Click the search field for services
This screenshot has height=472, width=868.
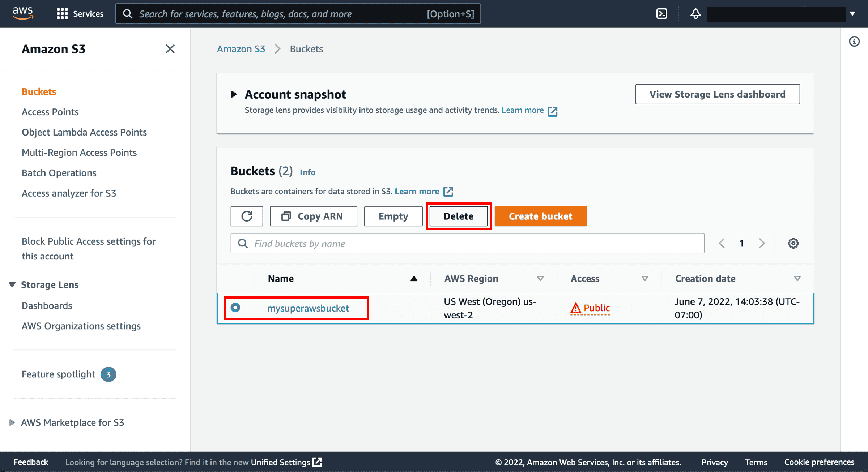point(298,14)
